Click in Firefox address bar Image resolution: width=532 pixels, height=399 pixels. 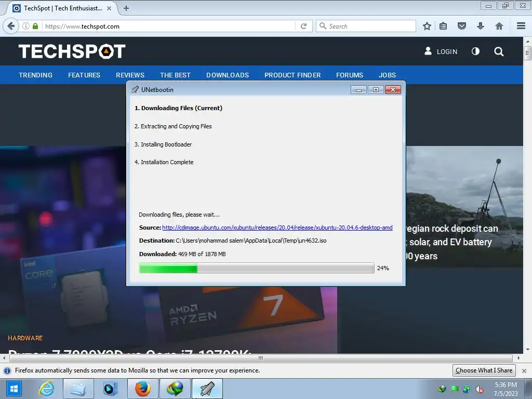169,26
